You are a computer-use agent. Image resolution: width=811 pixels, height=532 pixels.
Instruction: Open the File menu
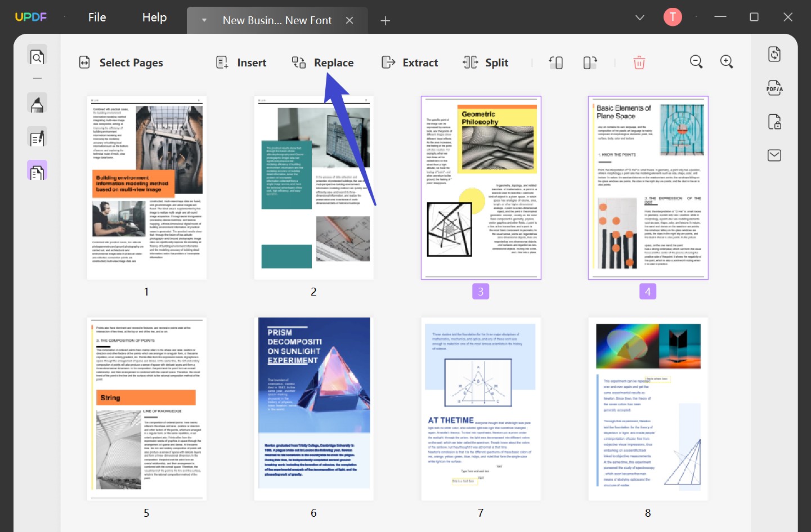(x=97, y=17)
